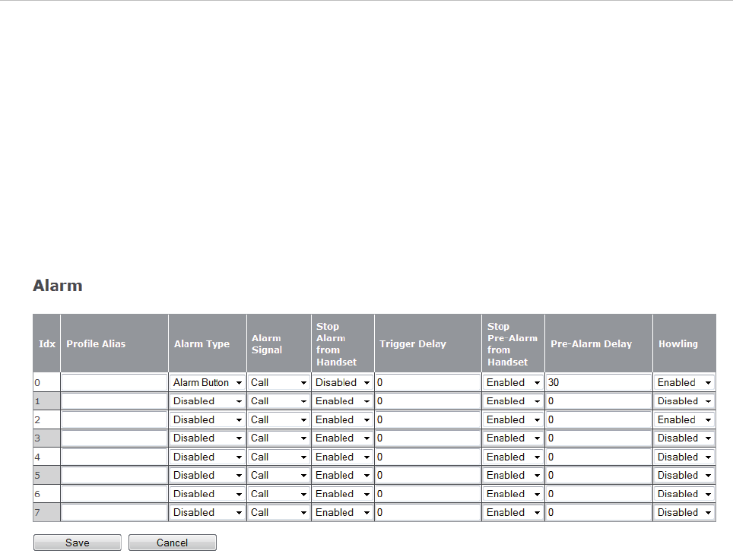
Task: Open Alarm Signal dropdown for row 4
Action: coord(278,457)
